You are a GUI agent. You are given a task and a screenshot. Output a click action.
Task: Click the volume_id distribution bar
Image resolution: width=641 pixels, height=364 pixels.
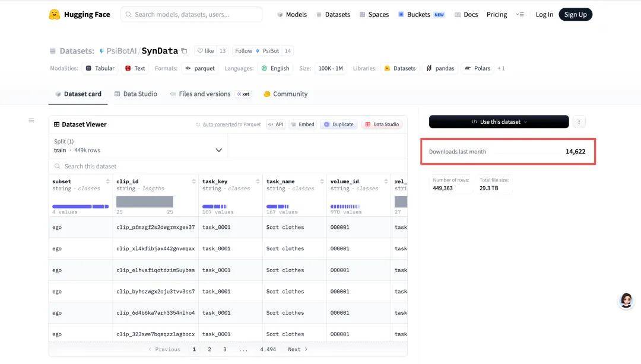345,206
